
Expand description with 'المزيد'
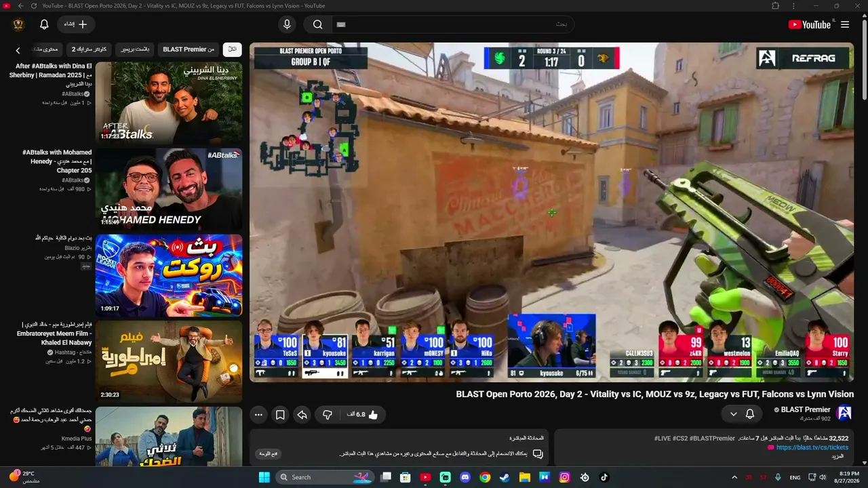(x=837, y=457)
